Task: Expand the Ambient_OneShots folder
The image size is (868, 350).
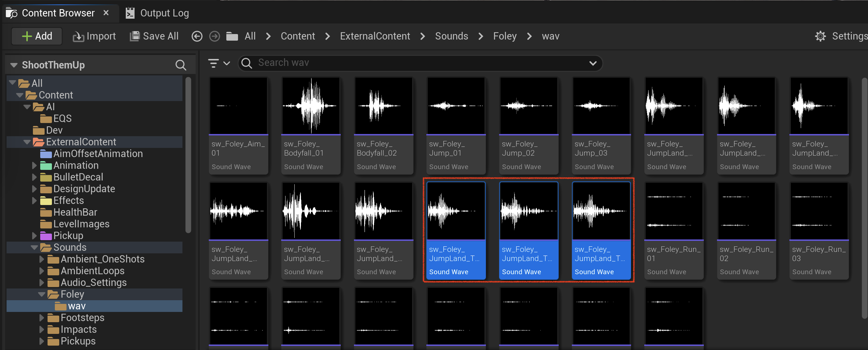Action: coord(42,259)
